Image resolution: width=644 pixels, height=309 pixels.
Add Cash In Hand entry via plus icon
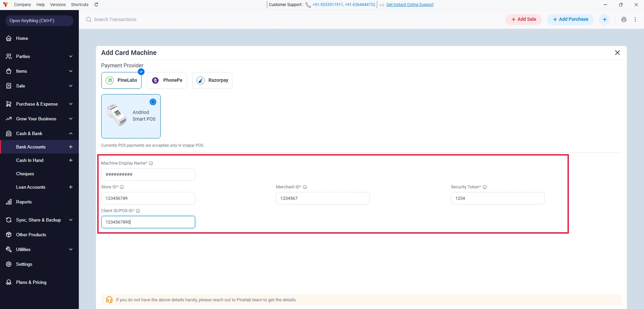pos(71,160)
